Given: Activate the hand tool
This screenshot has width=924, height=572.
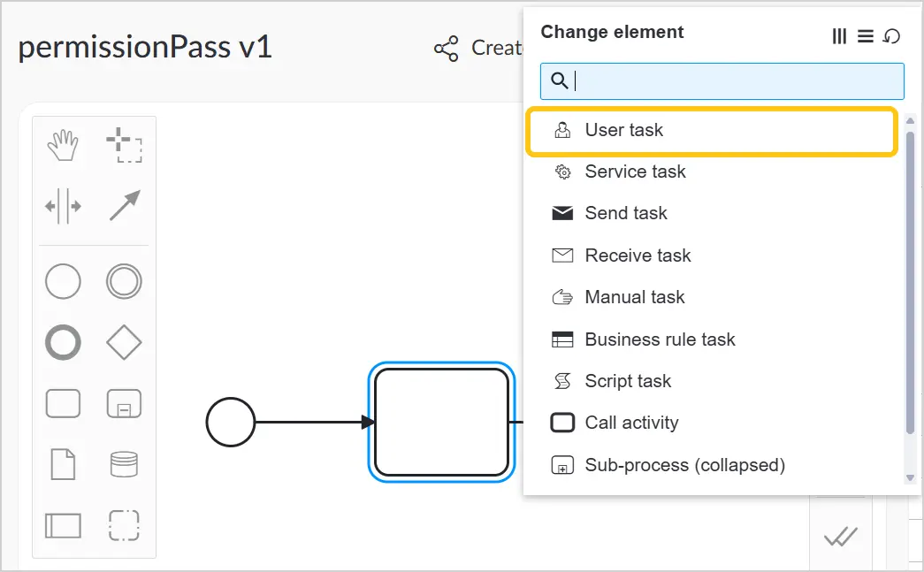Looking at the screenshot, I should (63, 145).
